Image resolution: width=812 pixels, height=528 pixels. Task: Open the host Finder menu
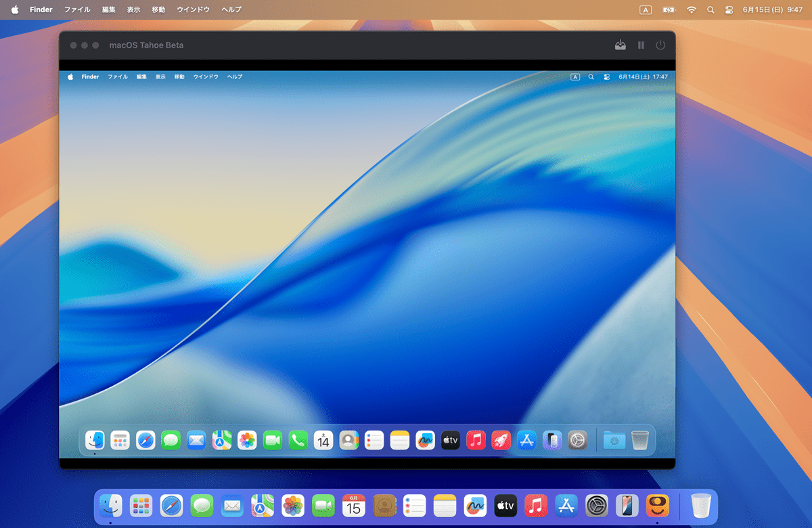pyautogui.click(x=41, y=10)
